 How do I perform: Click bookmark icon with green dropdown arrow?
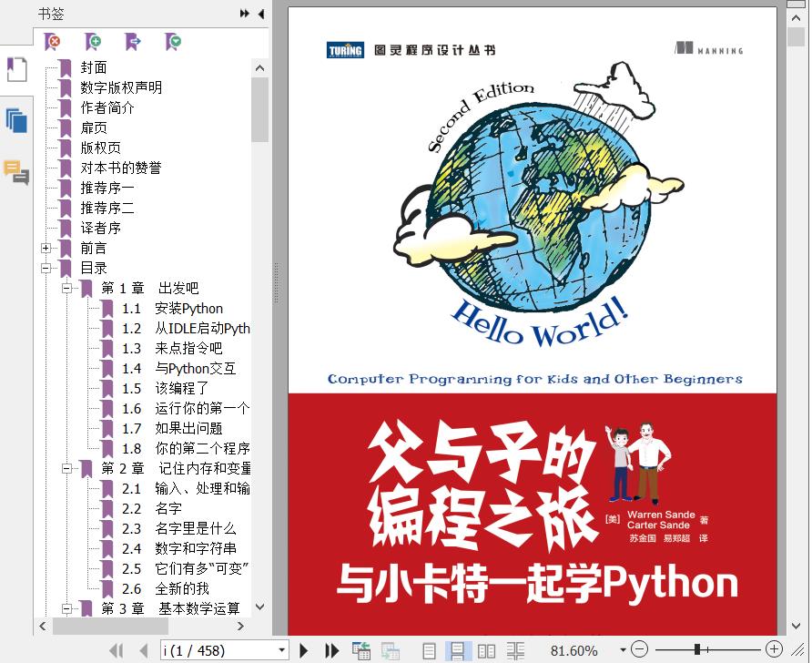[173, 42]
